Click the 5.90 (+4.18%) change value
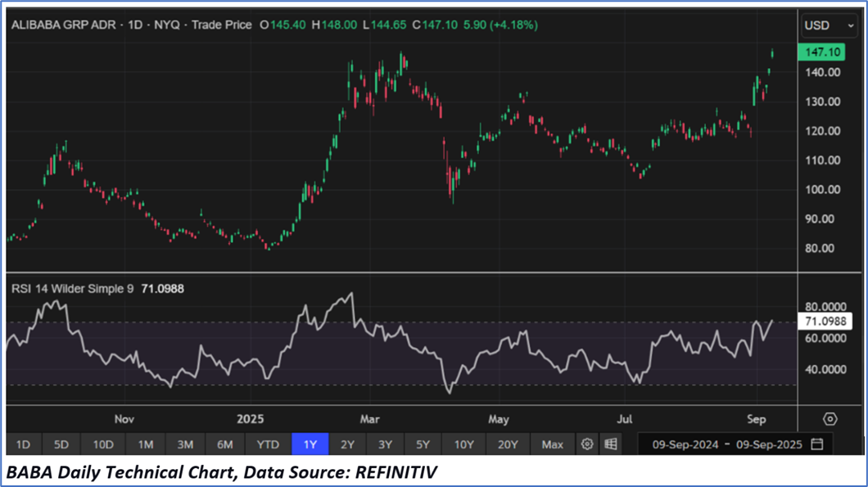This screenshot has height=487, width=868. click(x=500, y=25)
